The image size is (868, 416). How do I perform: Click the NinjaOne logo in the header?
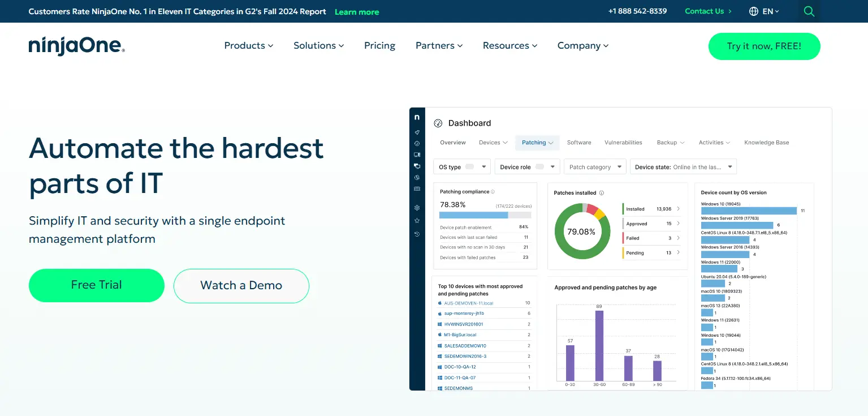[x=76, y=46]
